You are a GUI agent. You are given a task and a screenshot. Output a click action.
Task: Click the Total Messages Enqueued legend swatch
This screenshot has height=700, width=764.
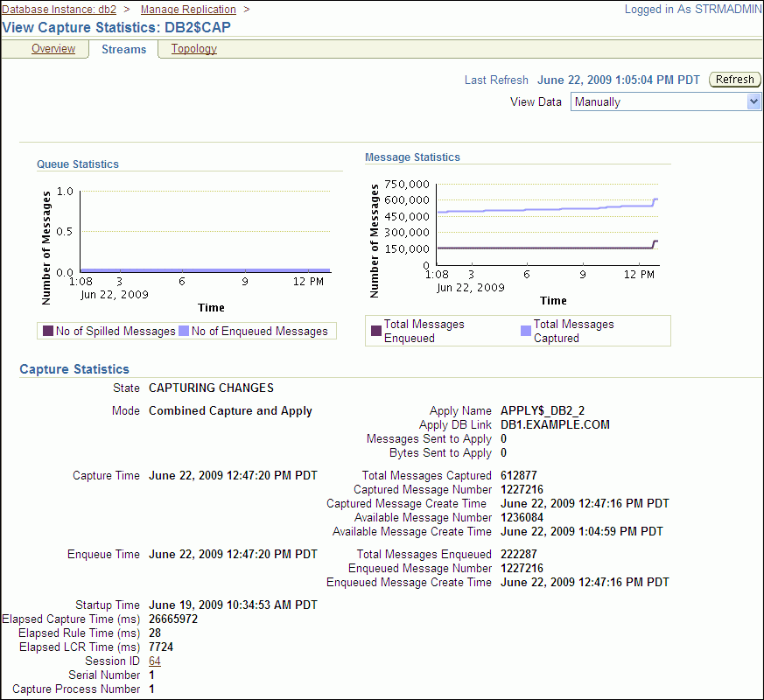coord(376,331)
